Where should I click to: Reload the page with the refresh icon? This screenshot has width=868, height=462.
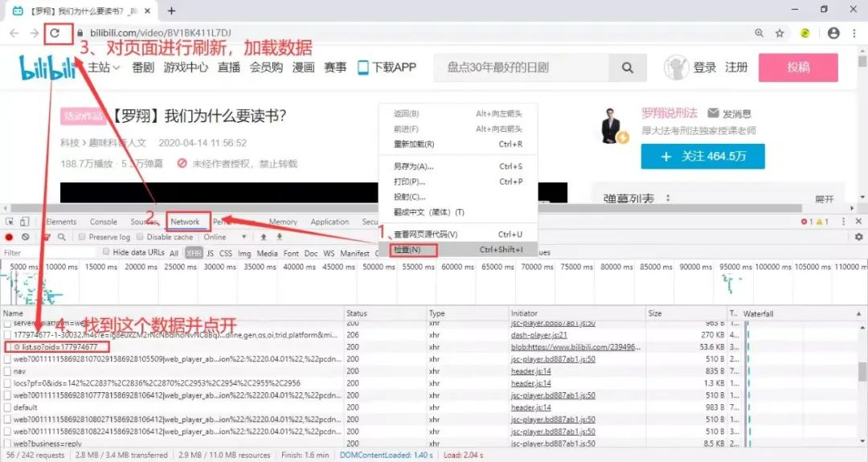click(55, 33)
